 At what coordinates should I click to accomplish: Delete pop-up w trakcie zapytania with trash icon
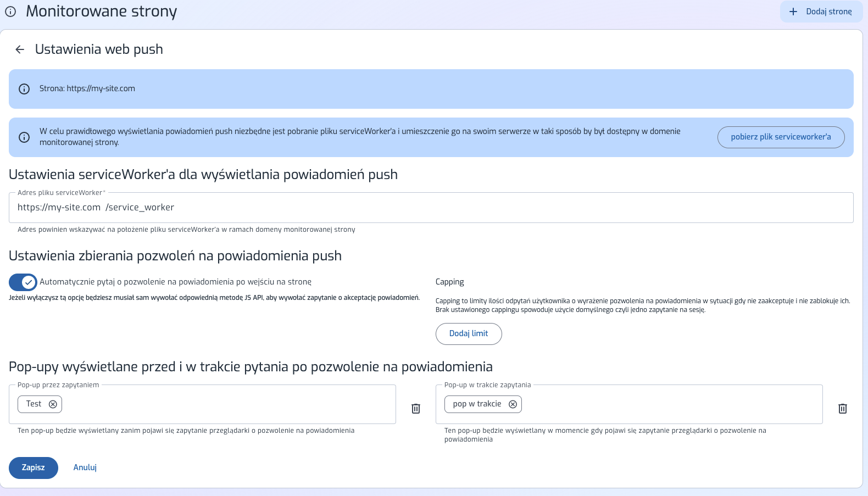click(842, 409)
